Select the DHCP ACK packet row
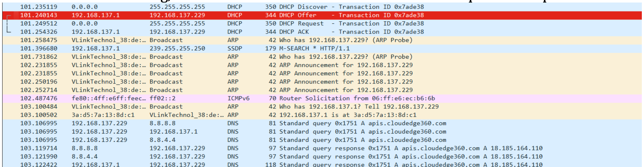Image resolution: width=644 pixels, height=167 pixels. [x=322, y=32]
